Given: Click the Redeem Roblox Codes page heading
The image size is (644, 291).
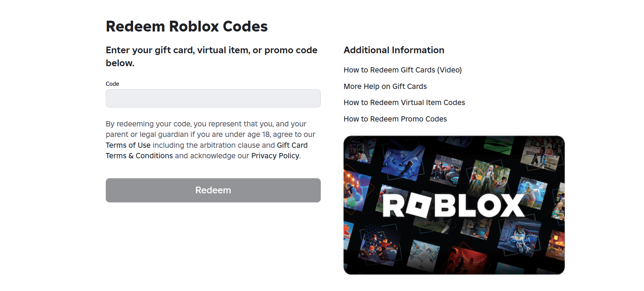Looking at the screenshot, I should pos(187,26).
